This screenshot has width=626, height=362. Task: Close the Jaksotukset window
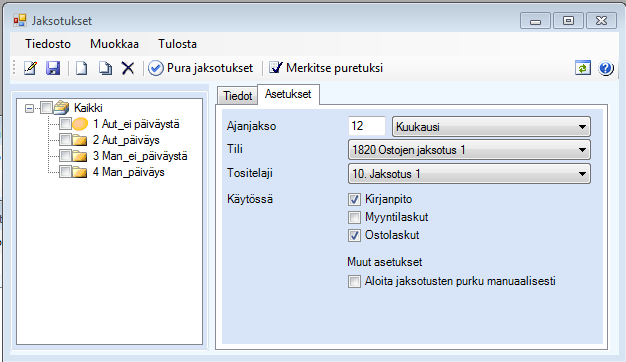pos(601,21)
